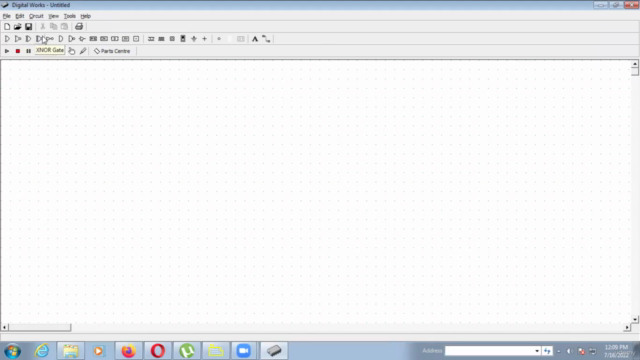Launch Firefox from the taskbar
This screenshot has height=360, width=640.
click(x=129, y=351)
